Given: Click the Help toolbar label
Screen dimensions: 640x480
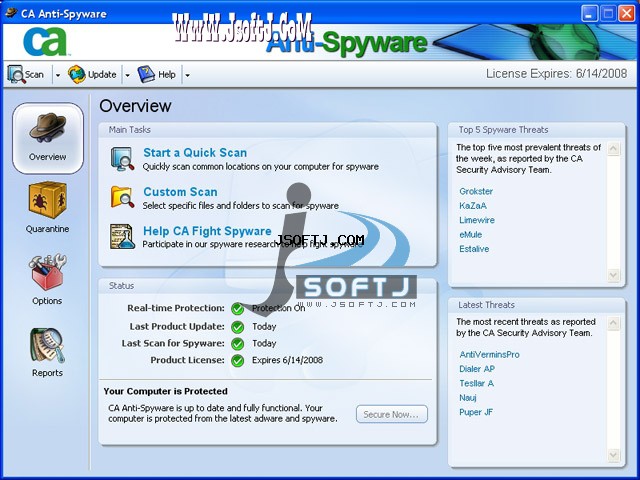Looking at the screenshot, I should [167, 75].
